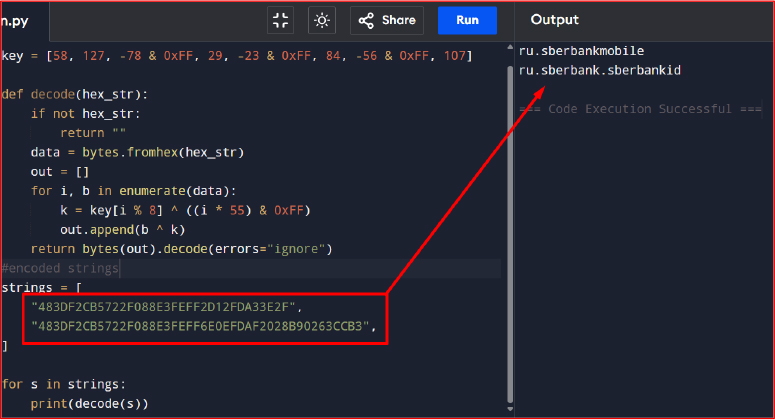
Task: Click the 'print(decode(s))' line
Action: [89, 403]
